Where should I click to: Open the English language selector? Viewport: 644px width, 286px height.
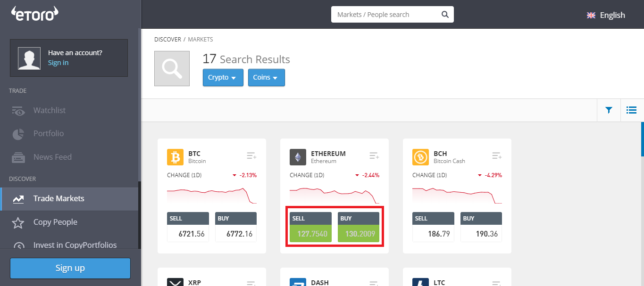coord(606,15)
